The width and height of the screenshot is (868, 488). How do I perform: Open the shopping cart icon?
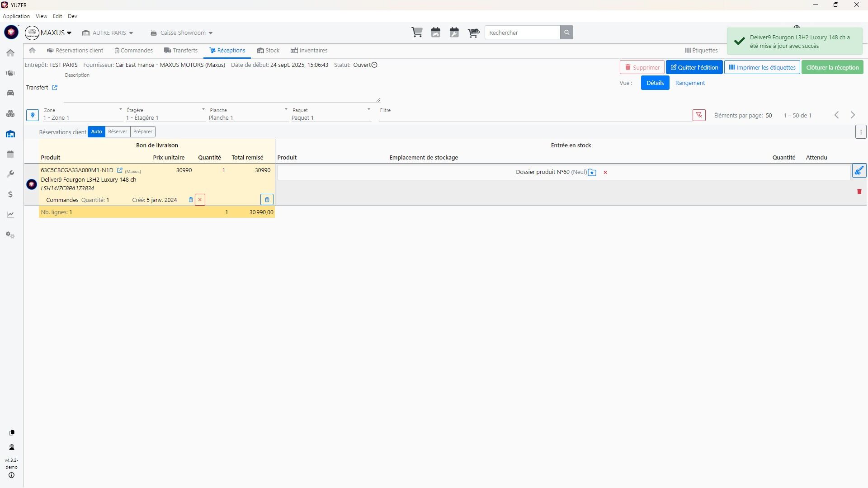point(417,33)
